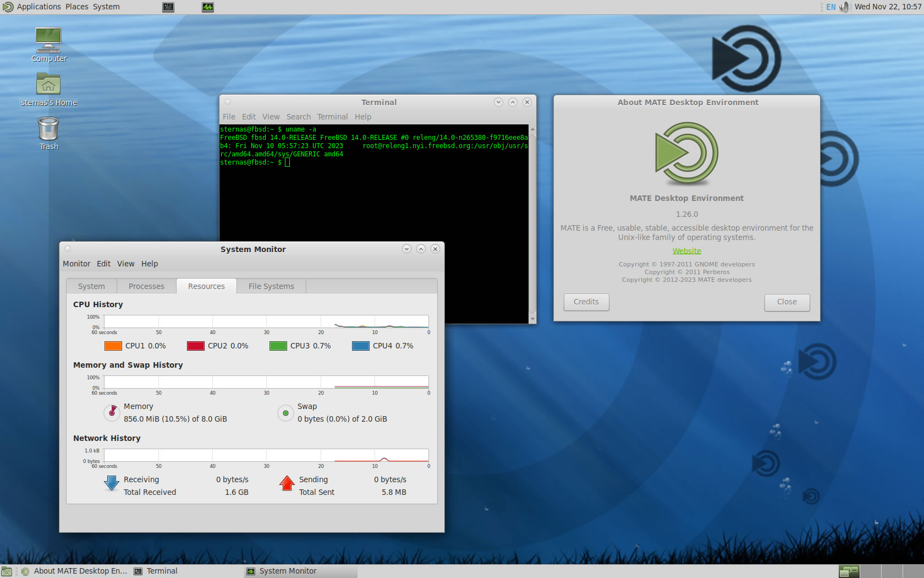Switch to the File Systems tab

pos(271,286)
